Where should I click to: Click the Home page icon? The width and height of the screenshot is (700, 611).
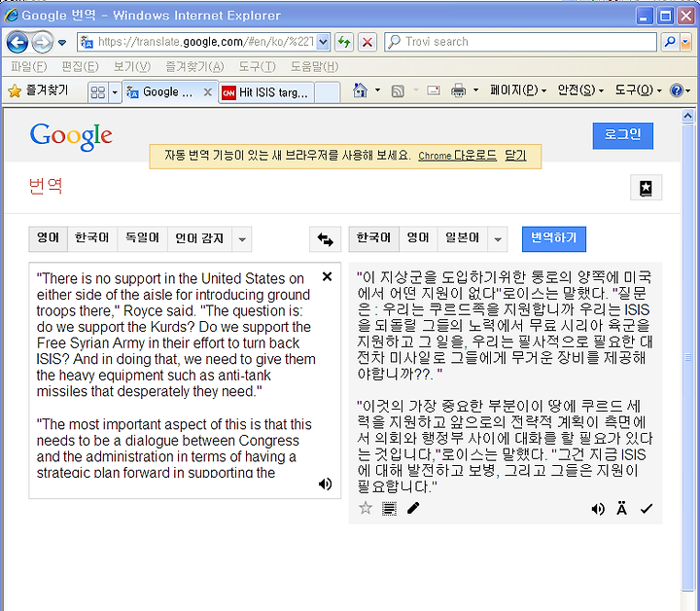pyautogui.click(x=360, y=90)
